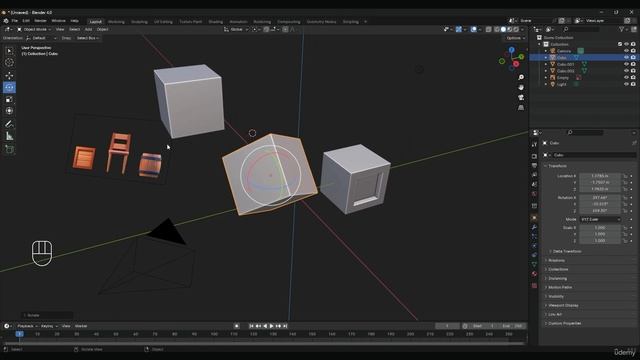Open the Output properties tab

coord(534,166)
